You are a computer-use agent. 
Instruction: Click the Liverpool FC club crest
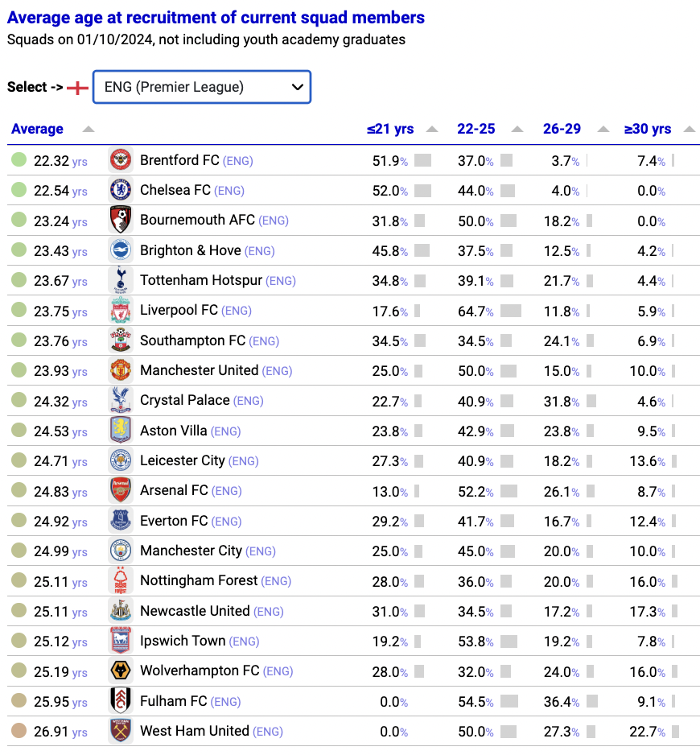[121, 310]
